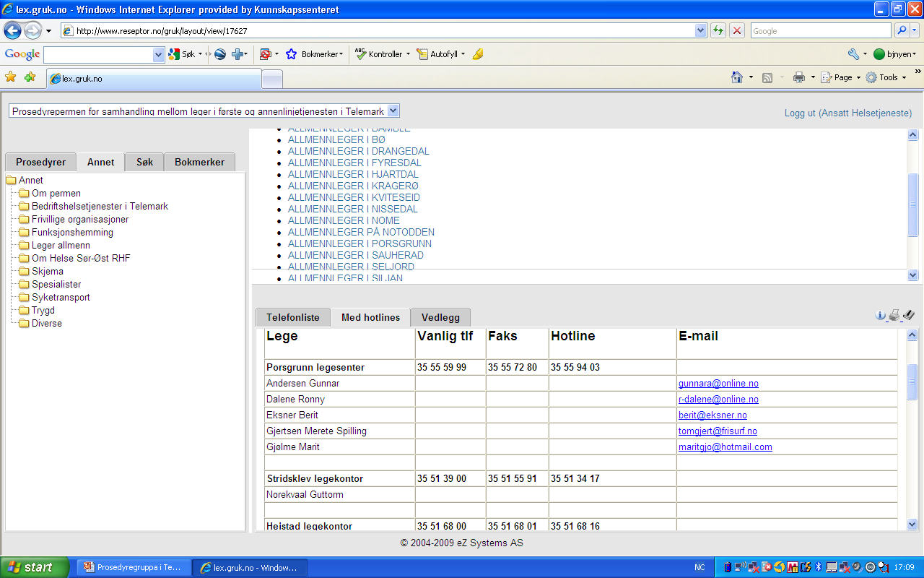Switch to the Prosedyrer tab
The width and height of the screenshot is (924, 578).
click(40, 162)
